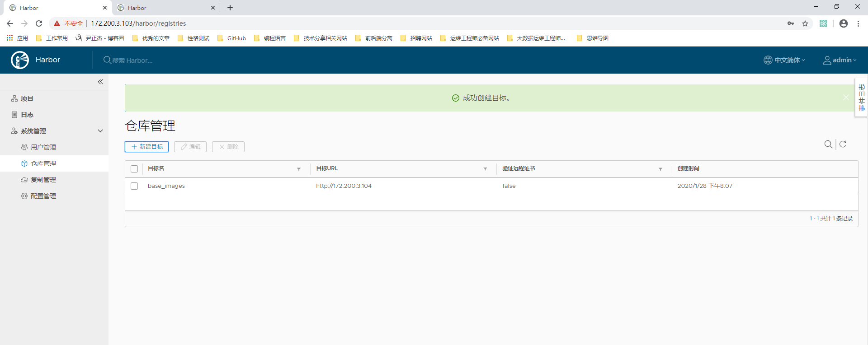
Task: Go back in browser history
Action: point(10,23)
